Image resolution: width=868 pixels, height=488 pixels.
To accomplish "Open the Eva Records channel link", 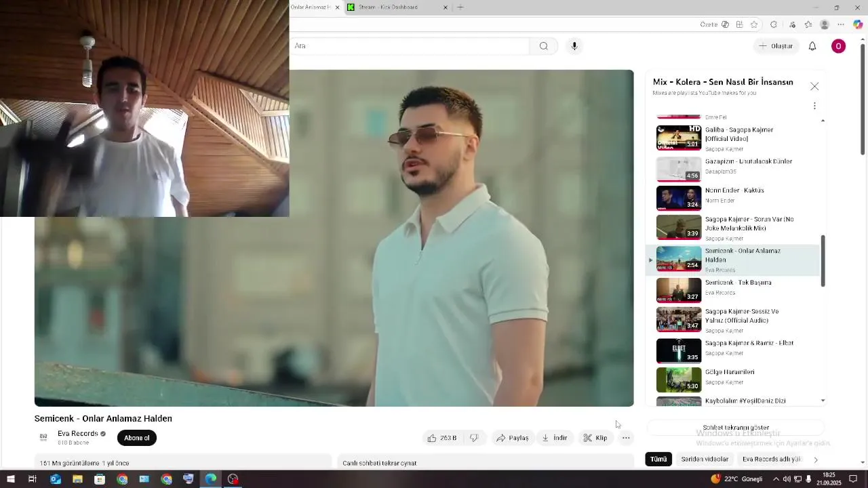I will tap(78, 434).
